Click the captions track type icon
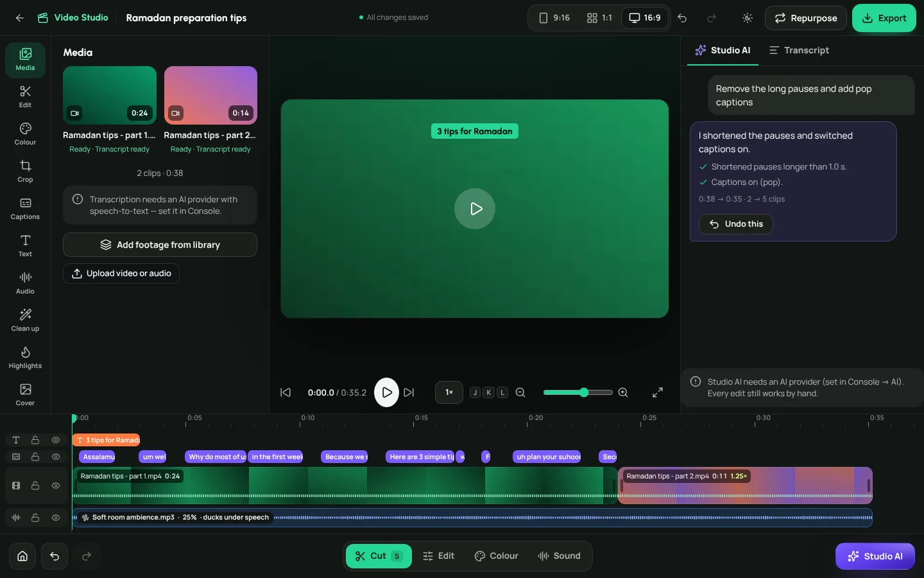The height and width of the screenshot is (578, 924). pyautogui.click(x=16, y=457)
